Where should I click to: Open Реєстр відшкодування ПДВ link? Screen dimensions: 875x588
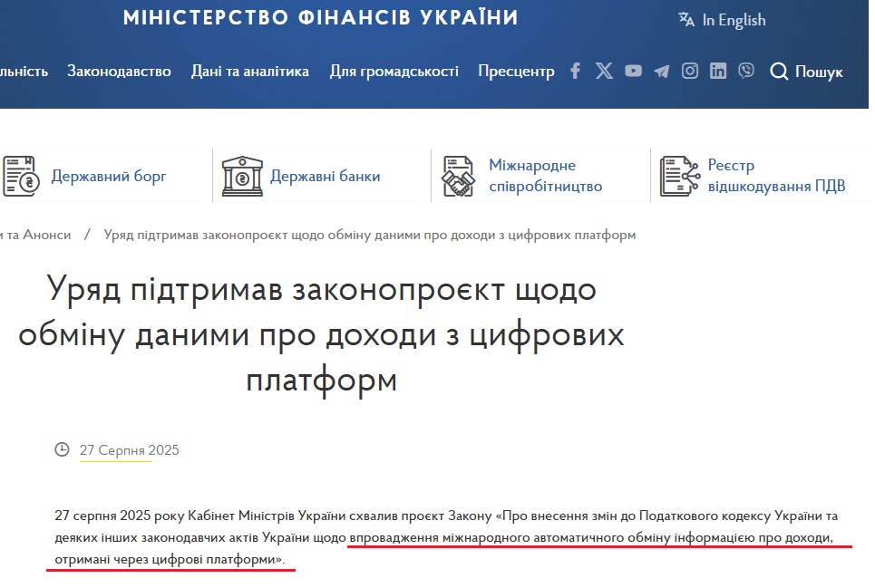coord(776,175)
